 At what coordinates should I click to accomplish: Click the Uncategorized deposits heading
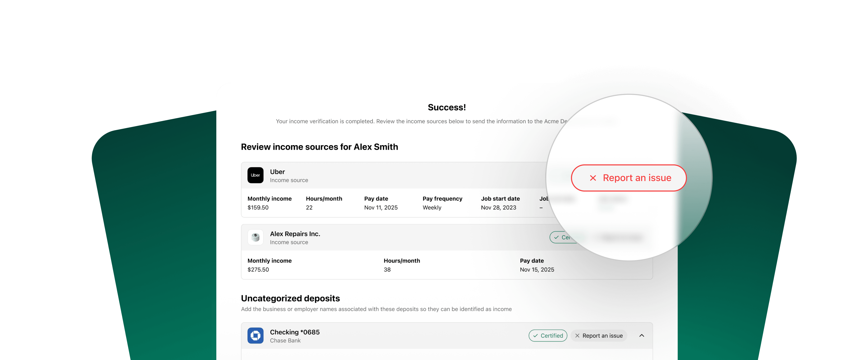pyautogui.click(x=290, y=298)
